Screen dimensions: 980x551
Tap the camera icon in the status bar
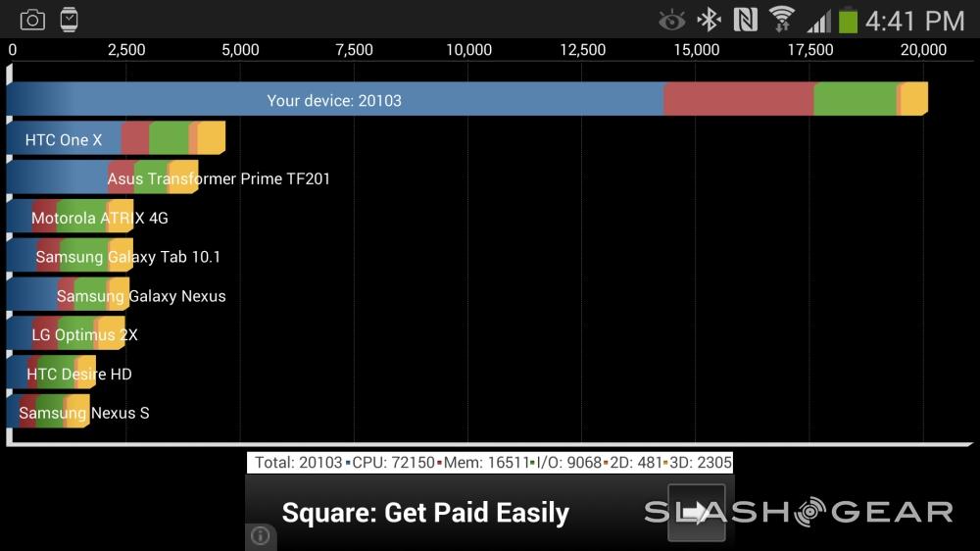32,19
